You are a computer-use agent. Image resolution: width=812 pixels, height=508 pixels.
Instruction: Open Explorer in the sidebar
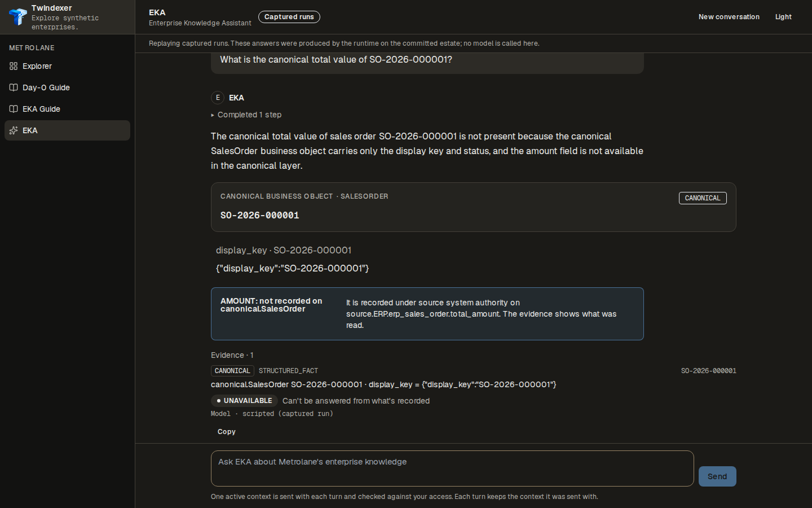pos(67,66)
